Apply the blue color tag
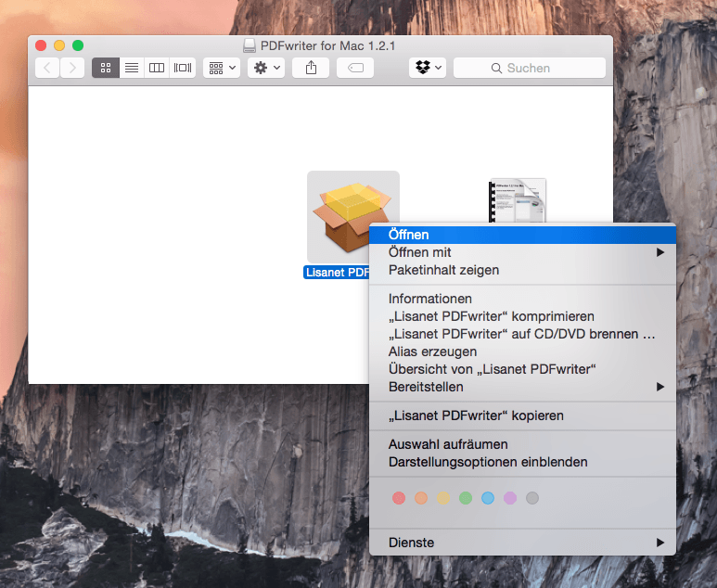The height and width of the screenshot is (588, 717). coord(488,498)
